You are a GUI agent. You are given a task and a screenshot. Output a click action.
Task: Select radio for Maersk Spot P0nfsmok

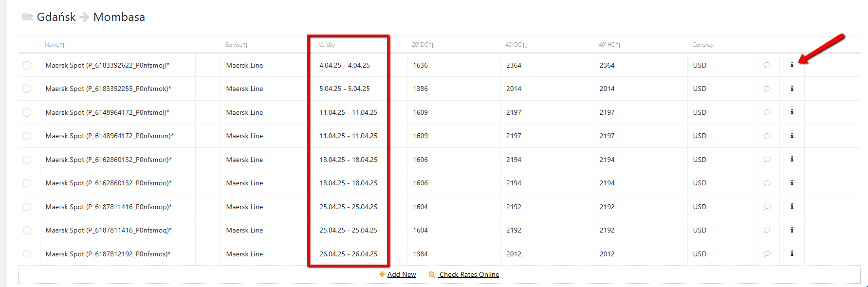tap(27, 89)
